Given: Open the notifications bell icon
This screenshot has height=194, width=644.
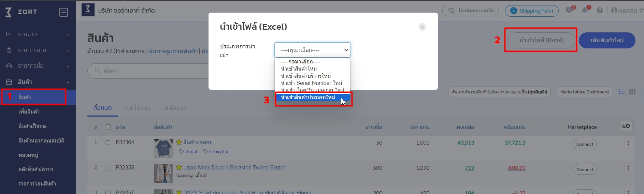Looking at the screenshot, I should point(585,11).
